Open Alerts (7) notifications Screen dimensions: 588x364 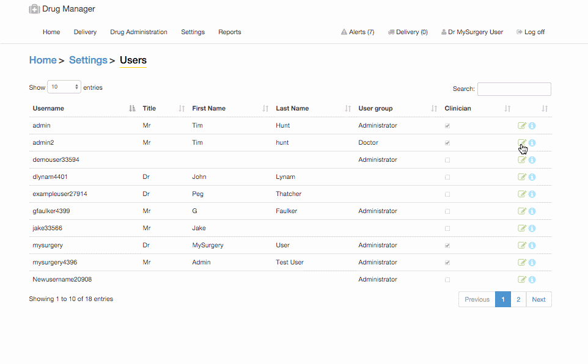tap(358, 32)
